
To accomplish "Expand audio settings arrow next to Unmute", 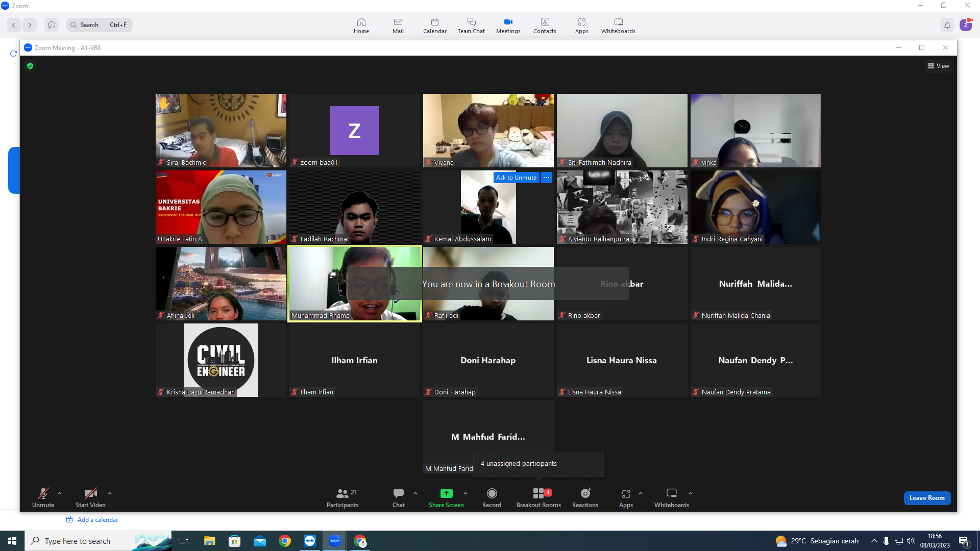I will [x=60, y=493].
